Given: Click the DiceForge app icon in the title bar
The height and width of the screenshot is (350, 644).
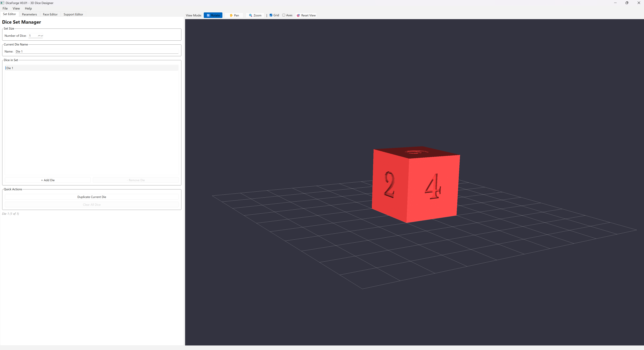Looking at the screenshot, I should click(2, 3).
